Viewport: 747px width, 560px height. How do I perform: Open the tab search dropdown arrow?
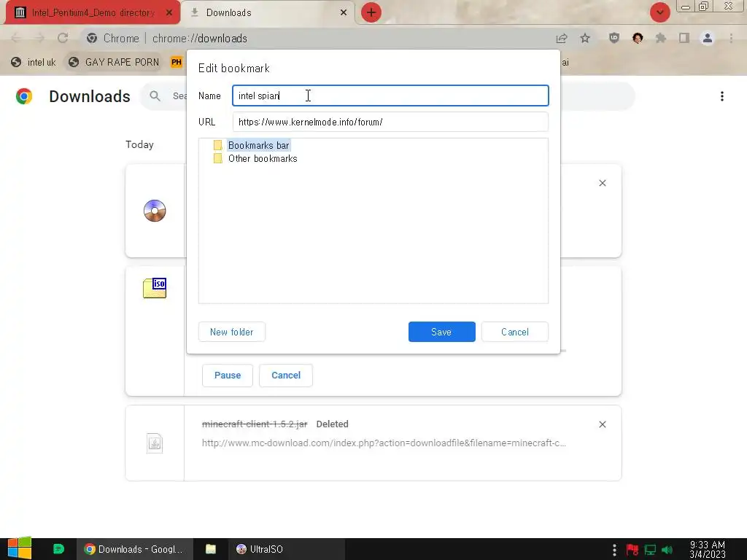(659, 12)
